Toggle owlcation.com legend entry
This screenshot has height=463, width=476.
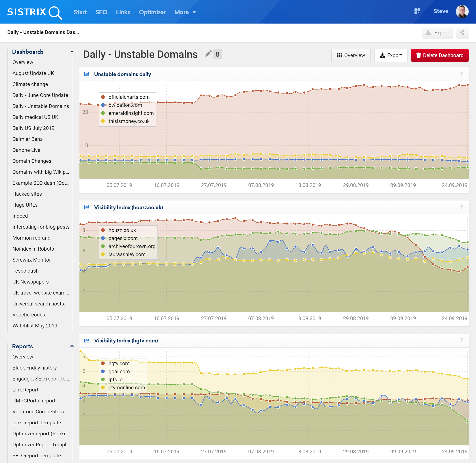121,105
